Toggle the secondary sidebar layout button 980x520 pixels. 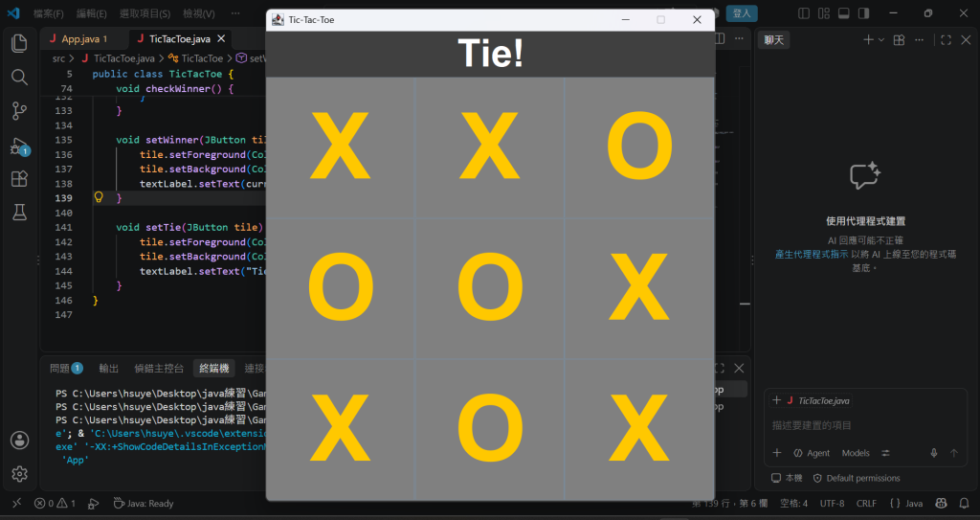(863, 13)
